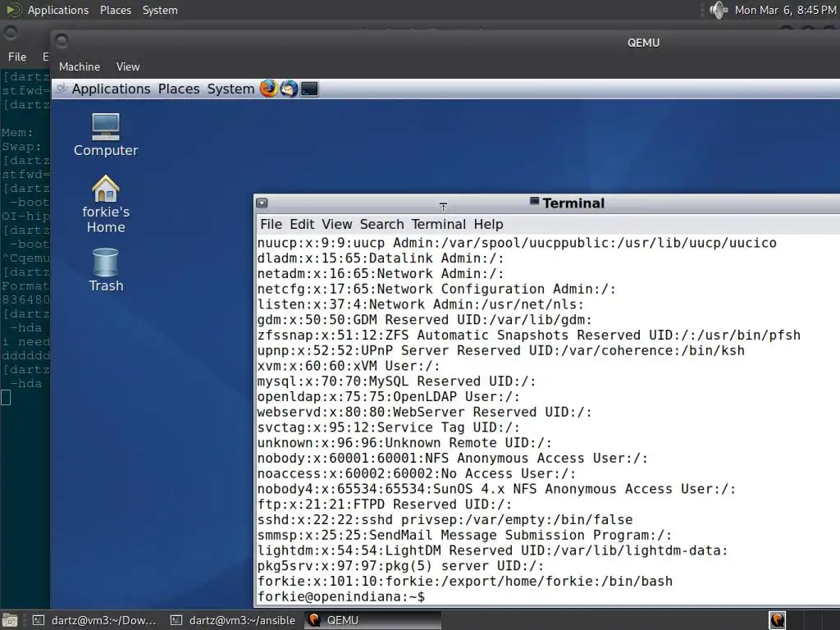Viewport: 840px width, 630px height.
Task: Click the host Applications menu logo
Action: 13,10
